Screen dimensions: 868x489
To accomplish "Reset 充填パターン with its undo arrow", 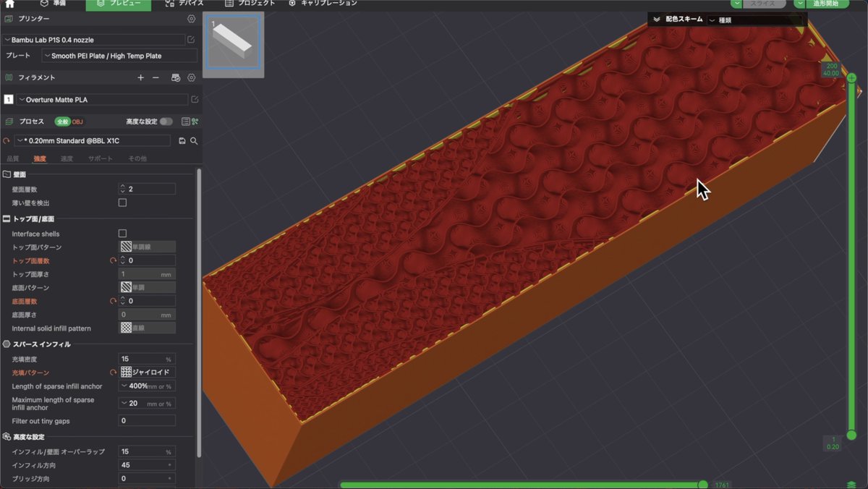I will 113,372.
